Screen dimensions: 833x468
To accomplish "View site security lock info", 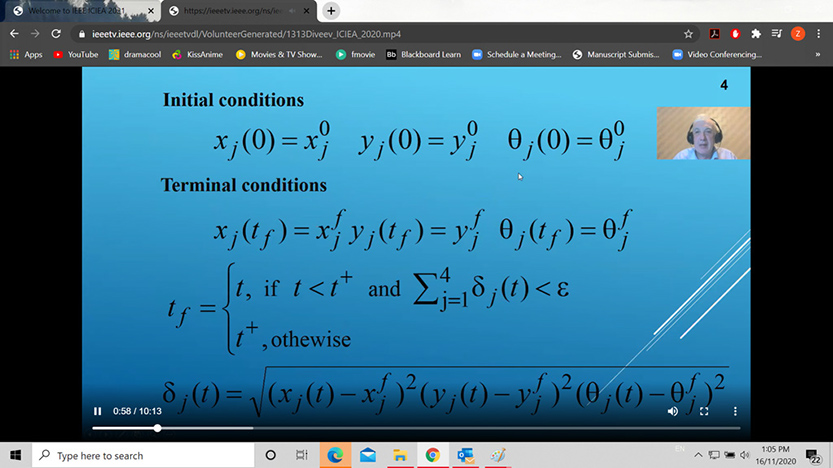I will tap(81, 34).
